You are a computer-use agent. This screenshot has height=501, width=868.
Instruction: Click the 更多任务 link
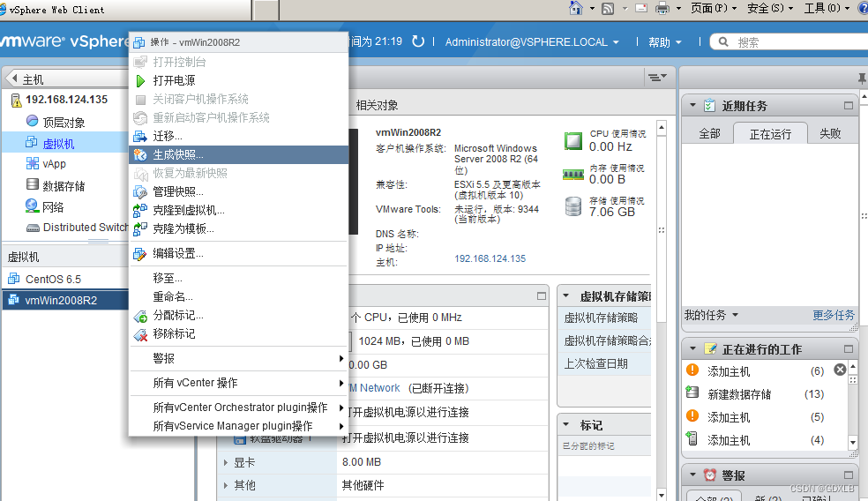click(x=833, y=315)
